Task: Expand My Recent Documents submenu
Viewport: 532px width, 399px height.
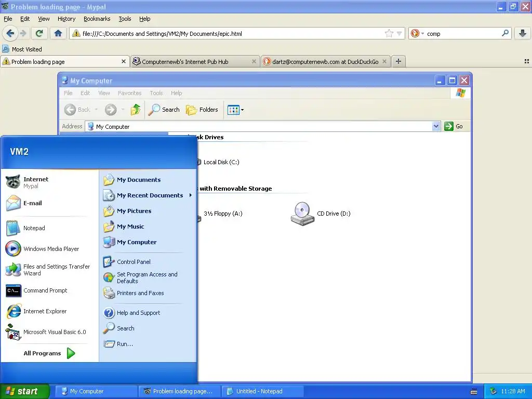Action: point(148,195)
